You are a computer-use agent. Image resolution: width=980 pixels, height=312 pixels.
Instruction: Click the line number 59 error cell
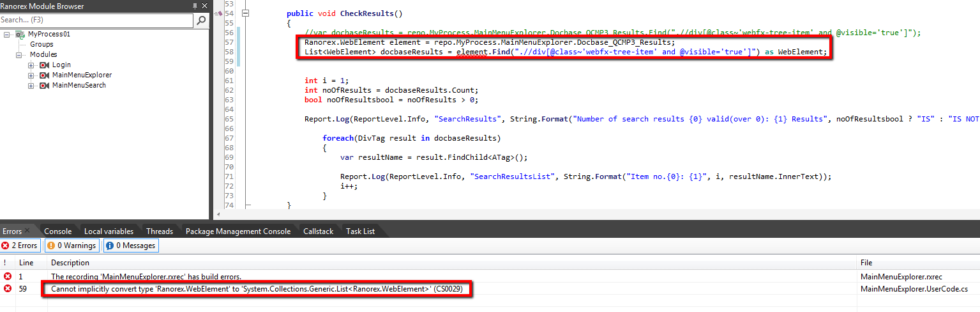(23, 289)
